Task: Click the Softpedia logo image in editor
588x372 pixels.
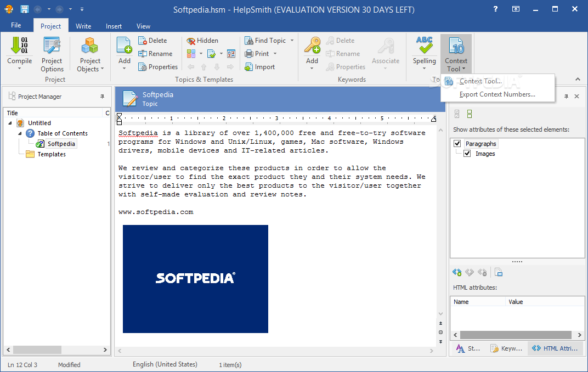Action: click(x=195, y=279)
